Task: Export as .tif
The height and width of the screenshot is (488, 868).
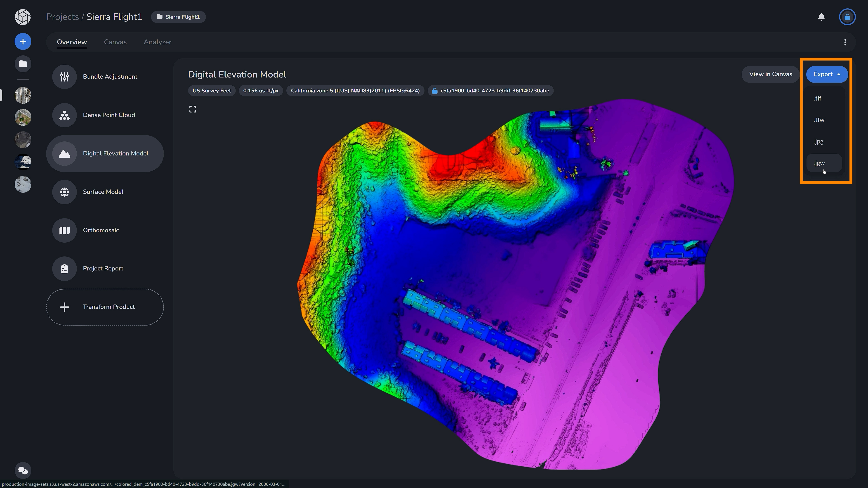Action: pyautogui.click(x=824, y=98)
